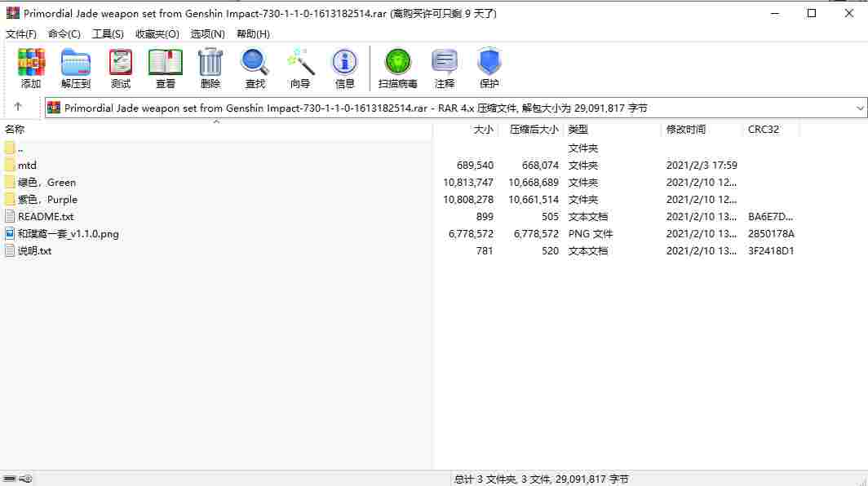Click the WinRAR title bar app icon
This screenshot has width=868, height=486.
13,13
